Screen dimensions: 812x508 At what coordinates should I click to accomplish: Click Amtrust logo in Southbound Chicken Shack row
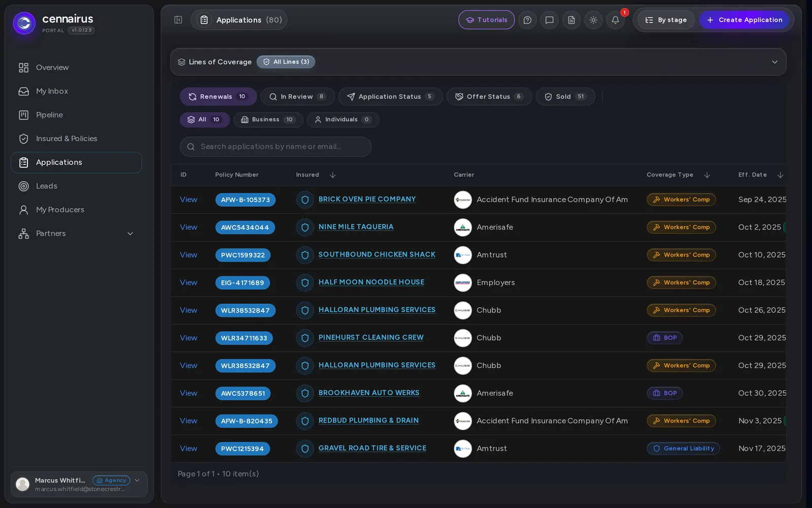[463, 255]
